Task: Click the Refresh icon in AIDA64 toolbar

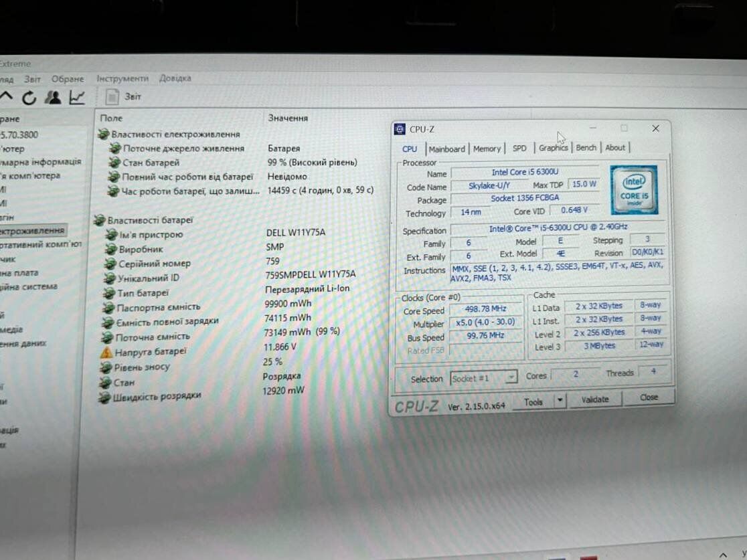Action: click(x=29, y=98)
